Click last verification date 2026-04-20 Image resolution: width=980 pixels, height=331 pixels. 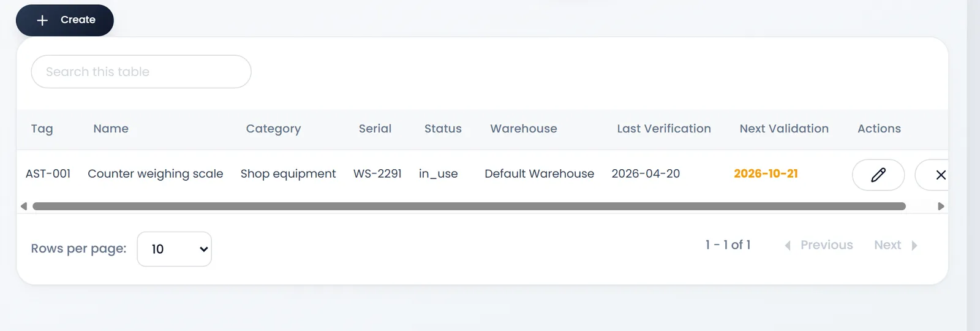[x=646, y=174]
